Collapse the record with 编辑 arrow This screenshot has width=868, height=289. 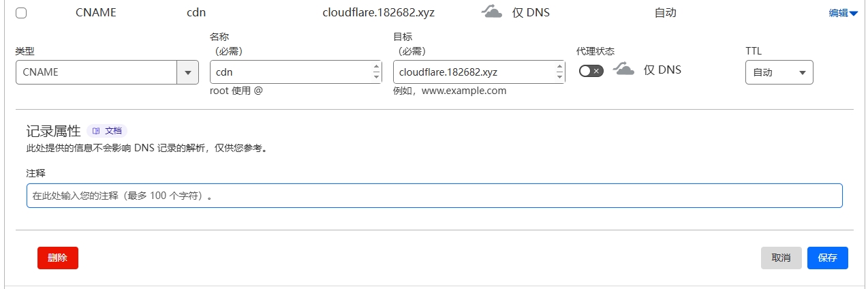843,13
